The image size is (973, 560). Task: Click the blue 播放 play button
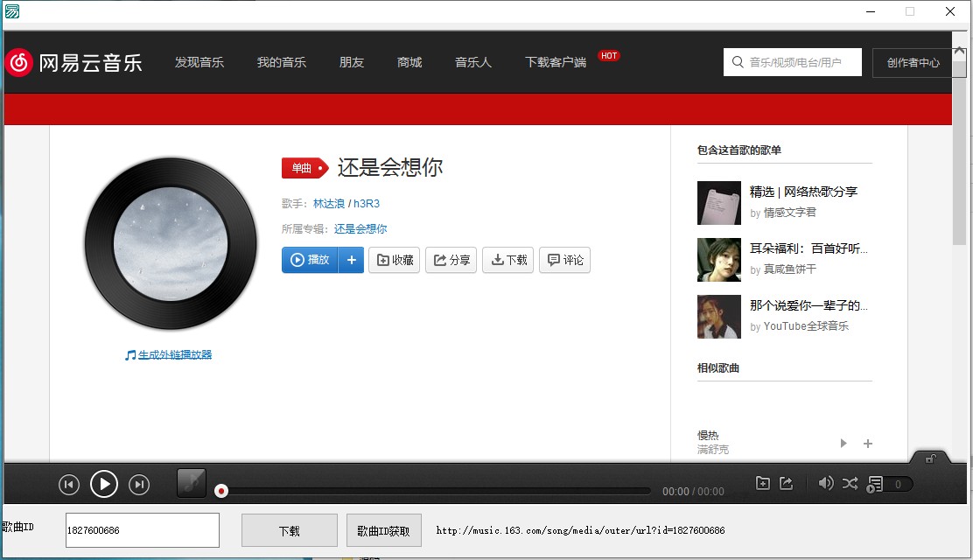click(x=310, y=260)
